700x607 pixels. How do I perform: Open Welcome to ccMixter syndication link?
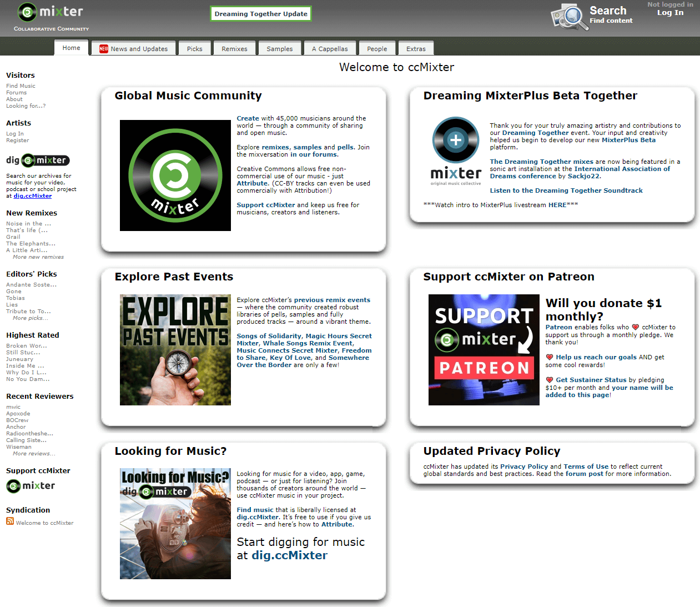tap(44, 523)
